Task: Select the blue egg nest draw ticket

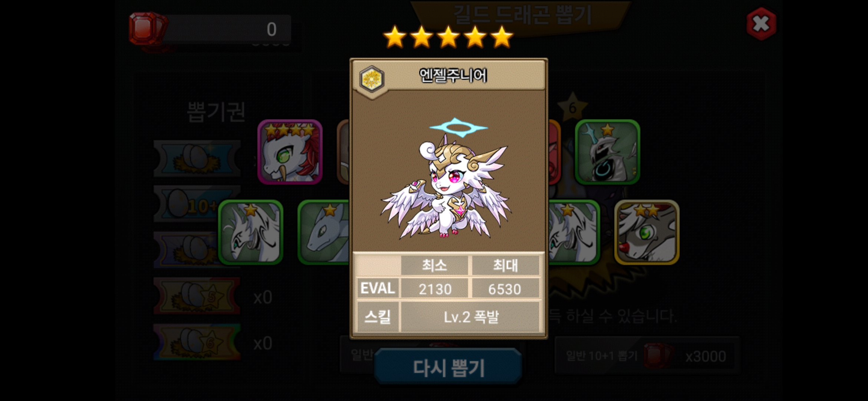Action: (x=197, y=159)
